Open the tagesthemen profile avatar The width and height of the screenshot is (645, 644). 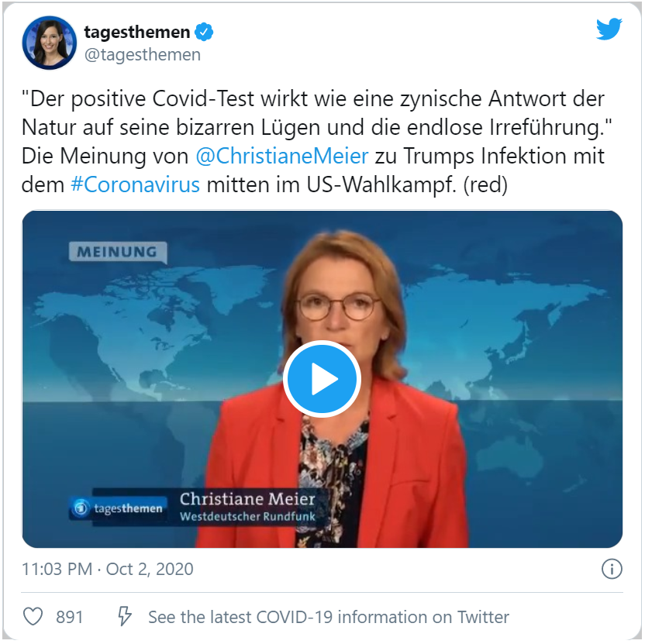tap(49, 43)
